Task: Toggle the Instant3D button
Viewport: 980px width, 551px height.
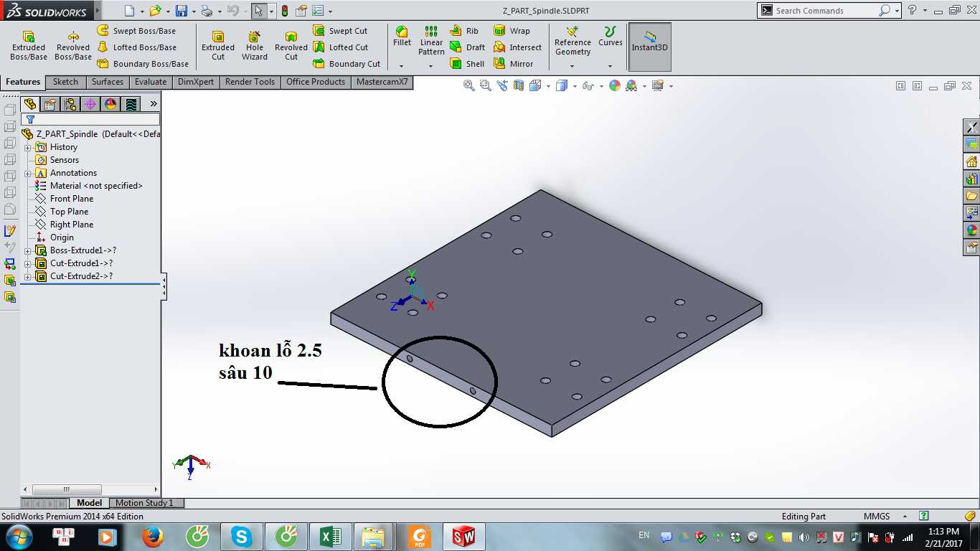Action: [x=650, y=47]
